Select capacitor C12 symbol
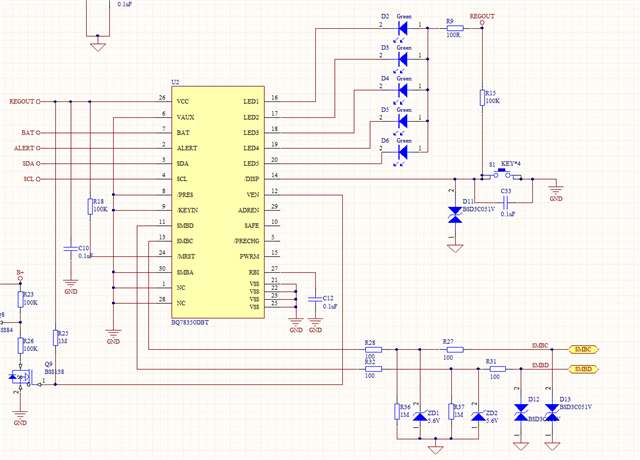 315,299
